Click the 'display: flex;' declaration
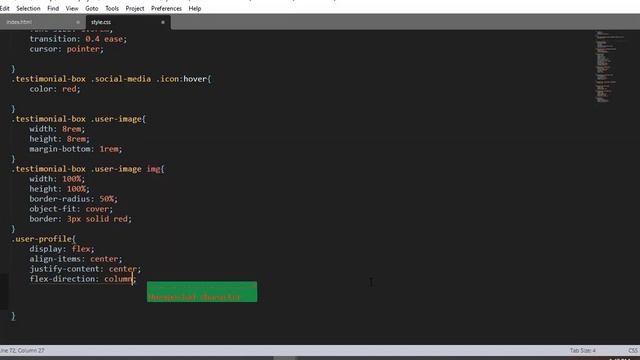The image size is (640, 360). point(62,249)
